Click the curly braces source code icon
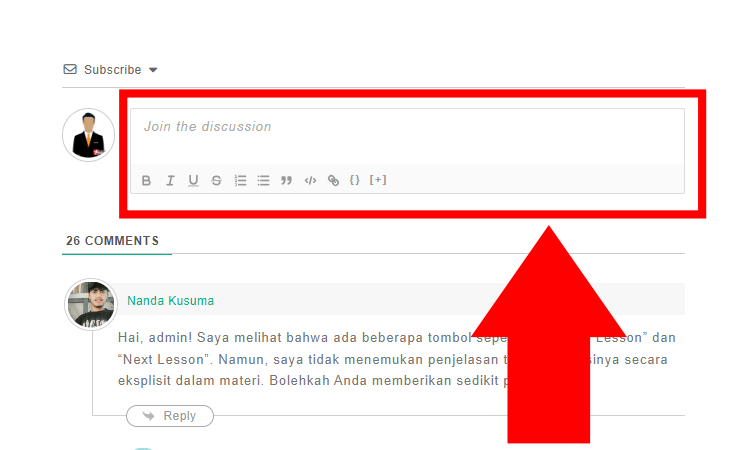This screenshot has width=743, height=450. (x=354, y=180)
